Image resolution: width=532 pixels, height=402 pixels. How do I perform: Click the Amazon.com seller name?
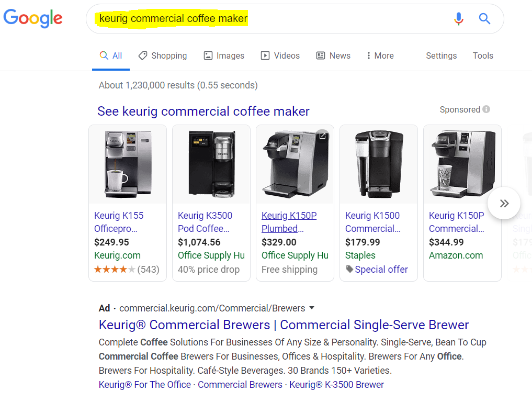coord(456,255)
